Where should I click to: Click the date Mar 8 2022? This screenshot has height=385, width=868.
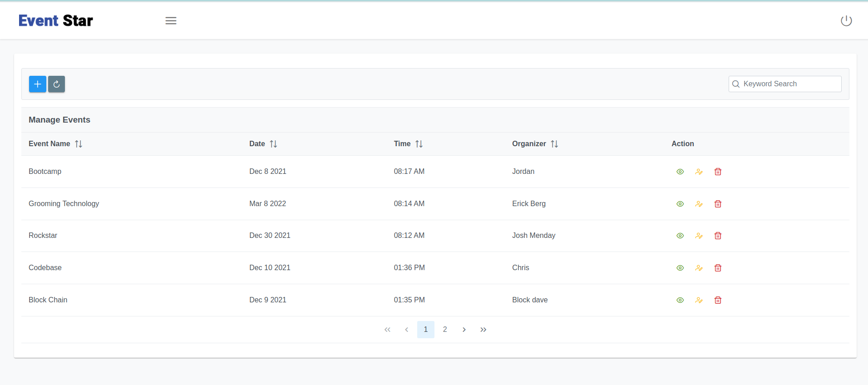pos(268,204)
